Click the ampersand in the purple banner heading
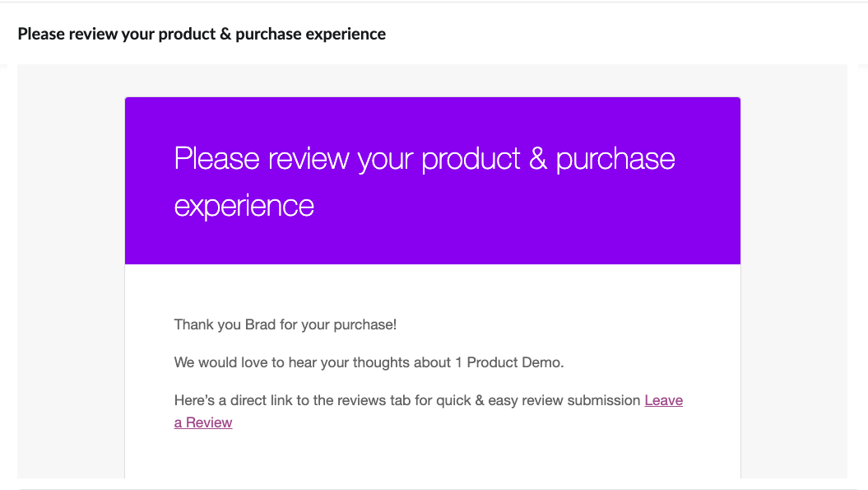Viewport: 868px width, 490px height. pos(538,158)
